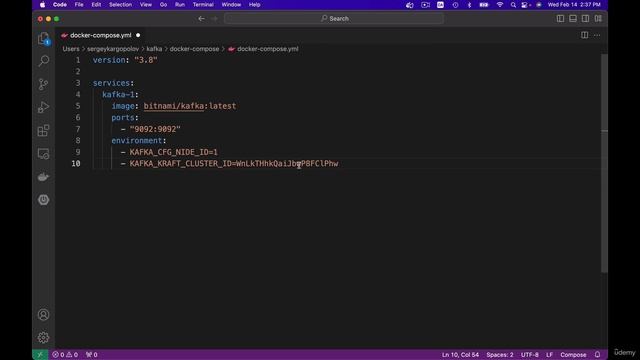Click the KAFKA_CFG_NIDE_ID=1 line text

click(173, 152)
